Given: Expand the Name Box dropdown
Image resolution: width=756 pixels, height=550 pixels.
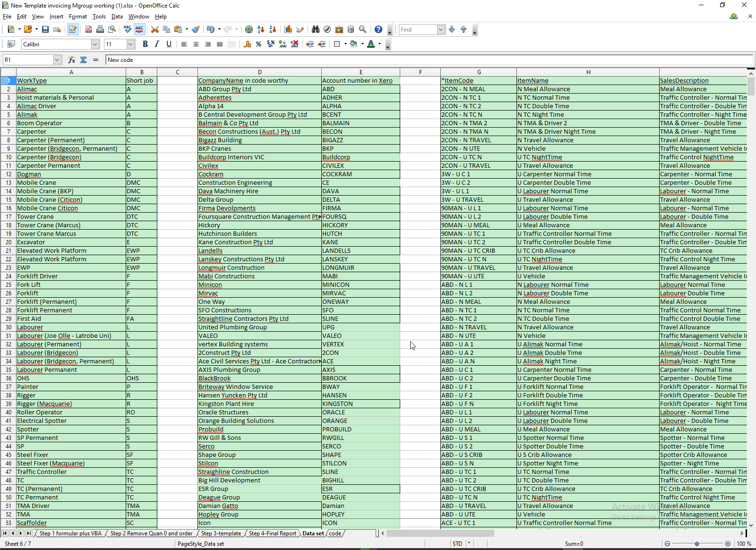Looking at the screenshot, I should [57, 60].
